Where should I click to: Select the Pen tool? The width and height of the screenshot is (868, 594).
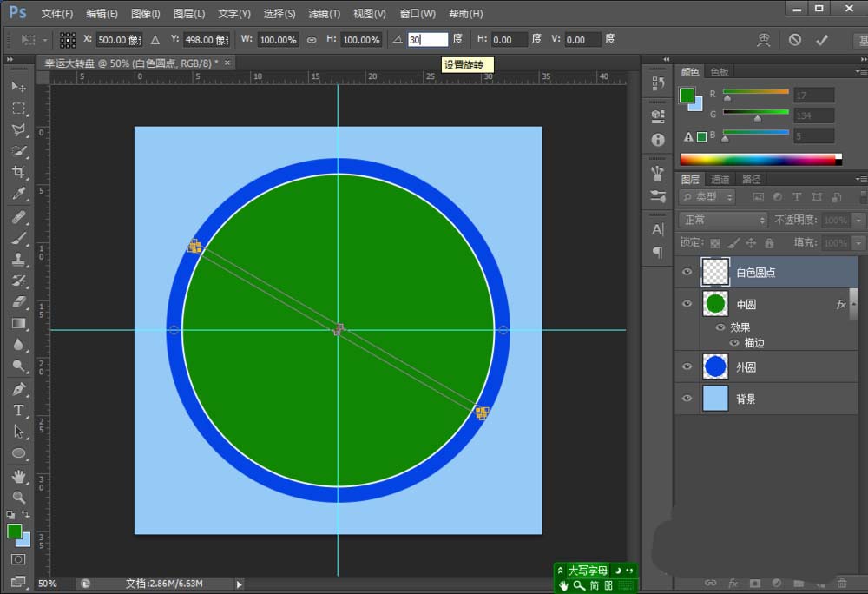[x=18, y=388]
